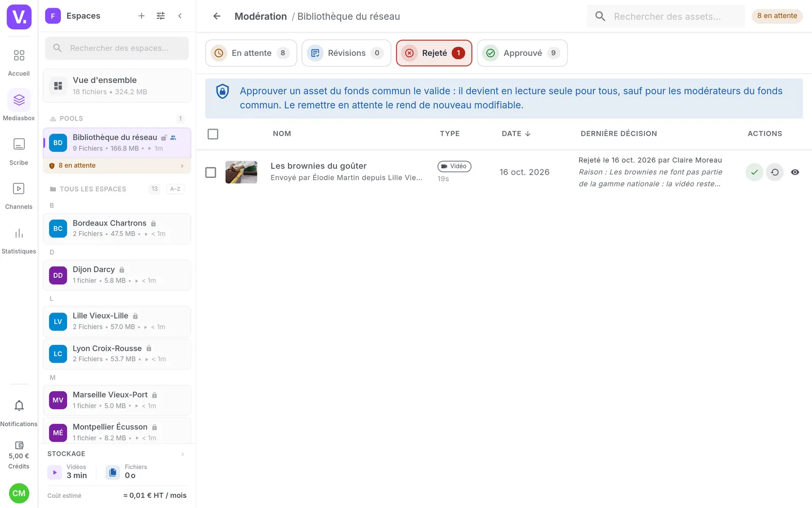Expand the Stockage section chevron

(183, 454)
